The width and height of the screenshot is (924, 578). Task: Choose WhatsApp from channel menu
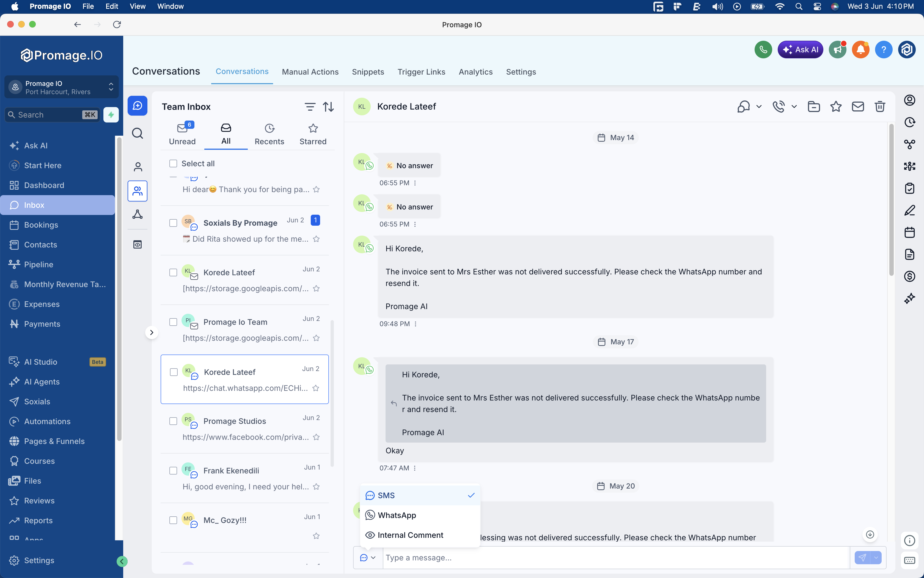click(x=420, y=515)
